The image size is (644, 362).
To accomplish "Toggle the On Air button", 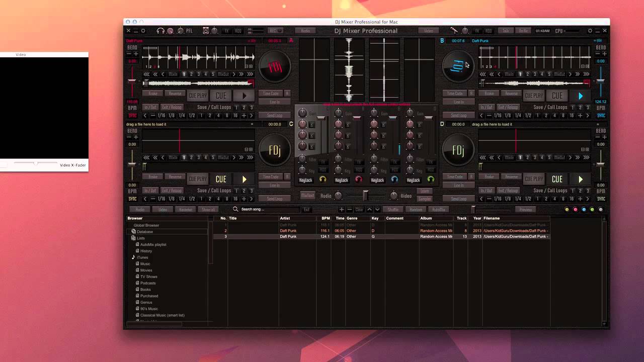I will 523,31.
